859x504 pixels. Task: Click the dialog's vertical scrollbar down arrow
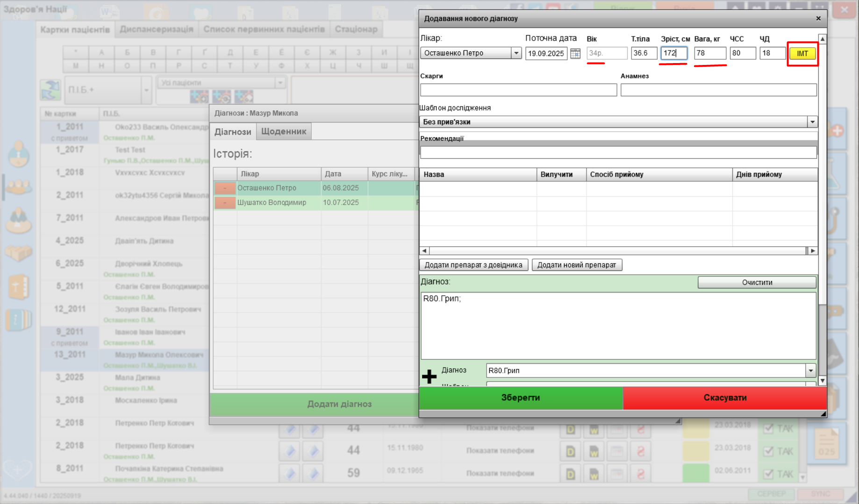pyautogui.click(x=822, y=381)
